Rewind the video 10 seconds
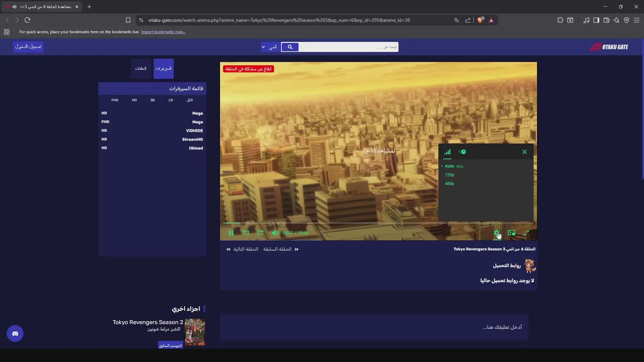Image resolution: width=644 pixels, height=362 pixels. pos(246,233)
